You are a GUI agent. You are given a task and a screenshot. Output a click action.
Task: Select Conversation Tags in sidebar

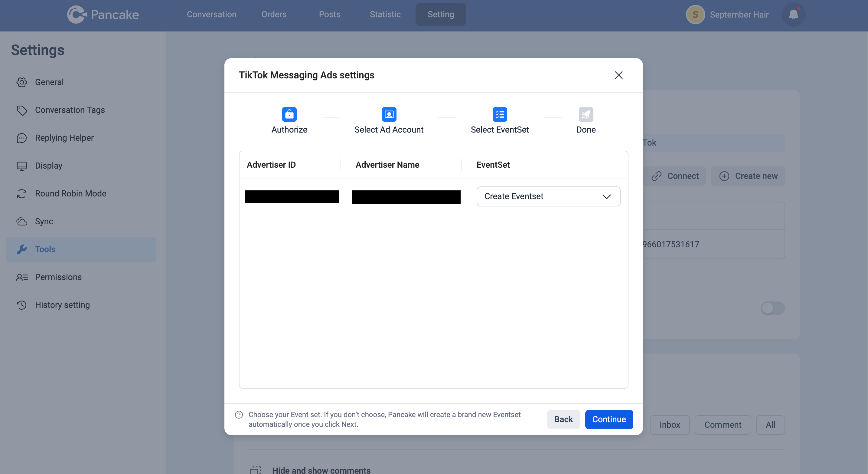click(x=81, y=110)
